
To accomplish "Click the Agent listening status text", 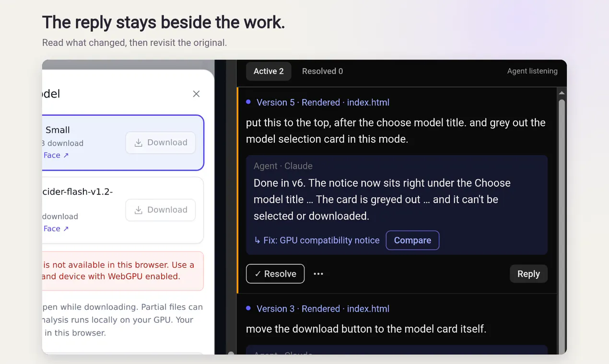I will coord(532,71).
